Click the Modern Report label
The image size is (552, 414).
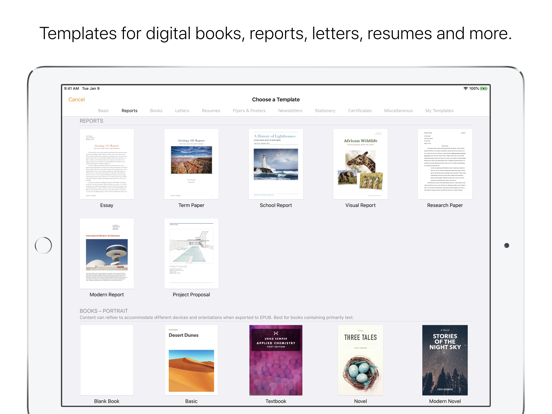click(x=107, y=295)
